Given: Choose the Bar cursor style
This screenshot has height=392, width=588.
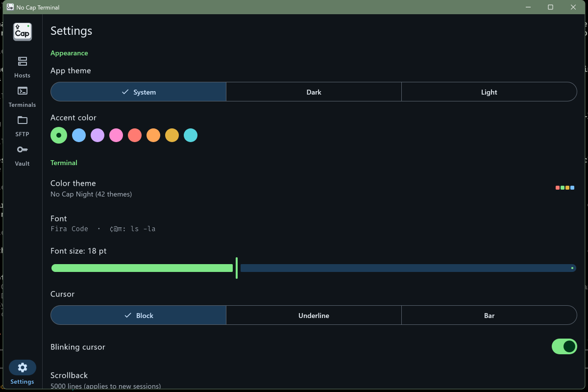Looking at the screenshot, I should tap(489, 315).
